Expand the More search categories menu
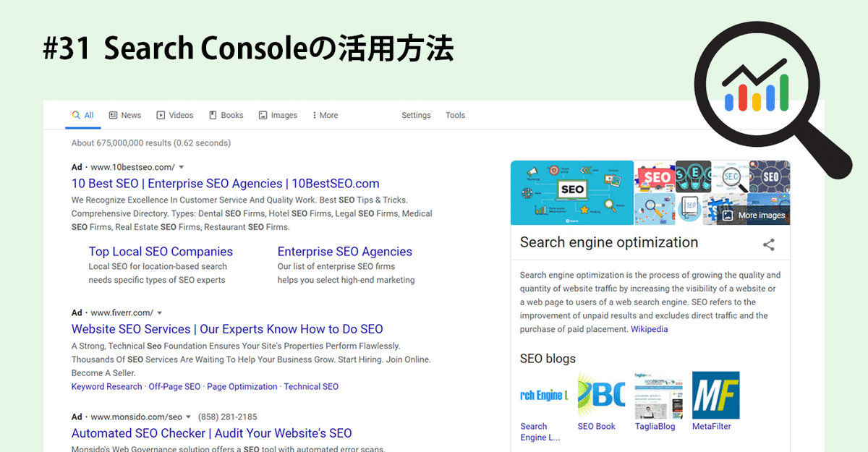The height and width of the screenshot is (452, 868). click(x=325, y=116)
